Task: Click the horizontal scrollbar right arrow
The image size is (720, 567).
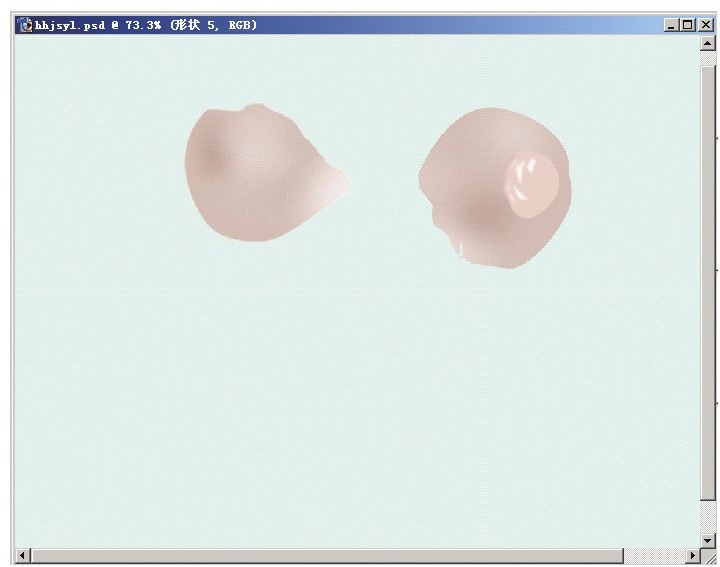Action: pyautogui.click(x=693, y=556)
